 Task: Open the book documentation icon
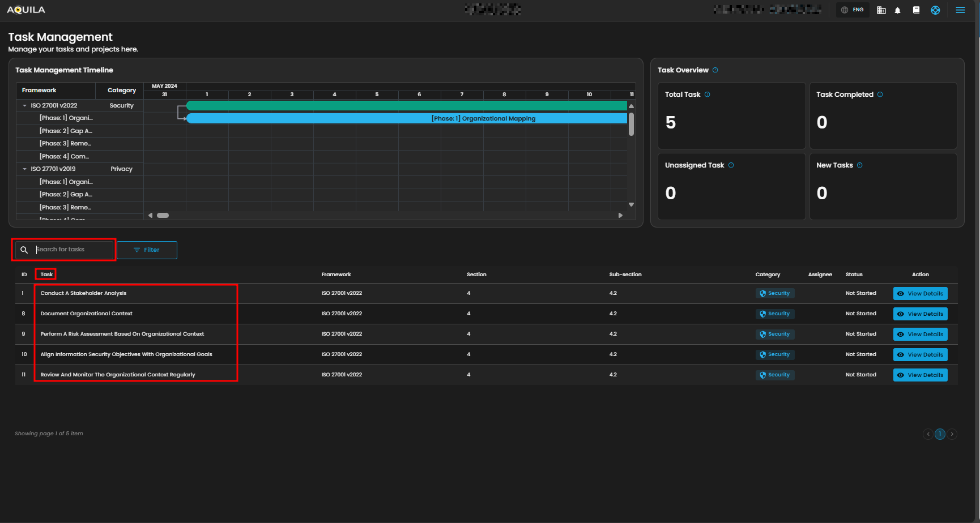point(916,10)
